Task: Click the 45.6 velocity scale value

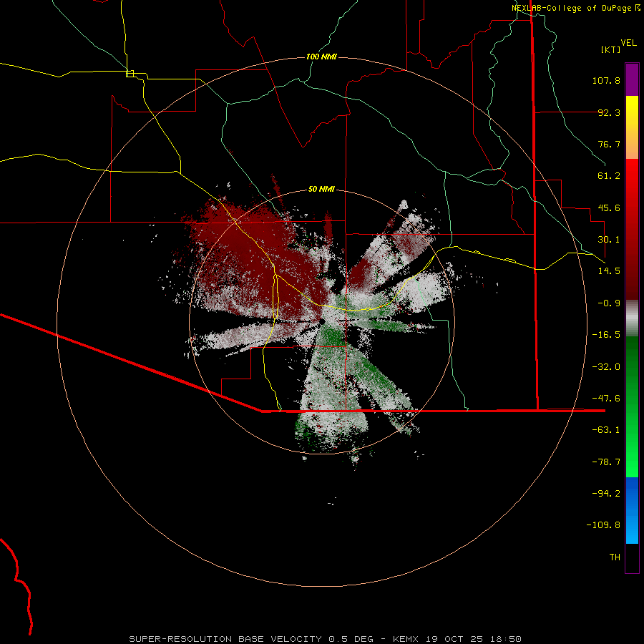Action: pyautogui.click(x=609, y=208)
